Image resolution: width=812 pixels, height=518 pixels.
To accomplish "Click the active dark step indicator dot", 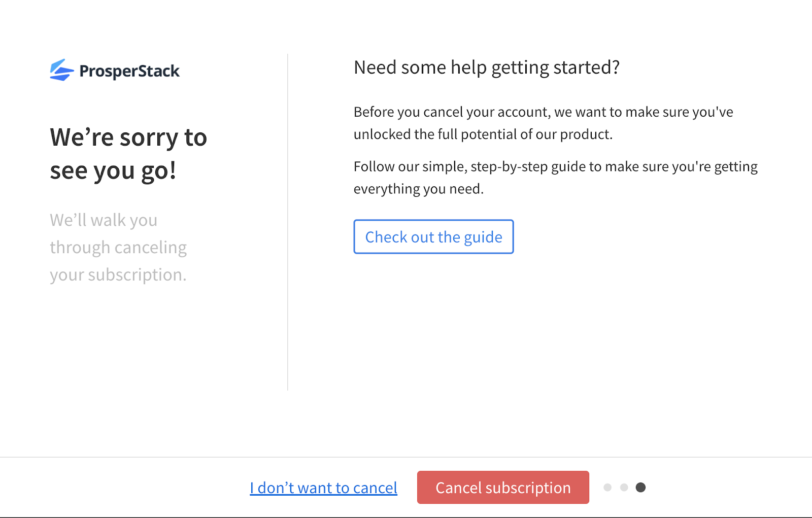I will click(641, 488).
